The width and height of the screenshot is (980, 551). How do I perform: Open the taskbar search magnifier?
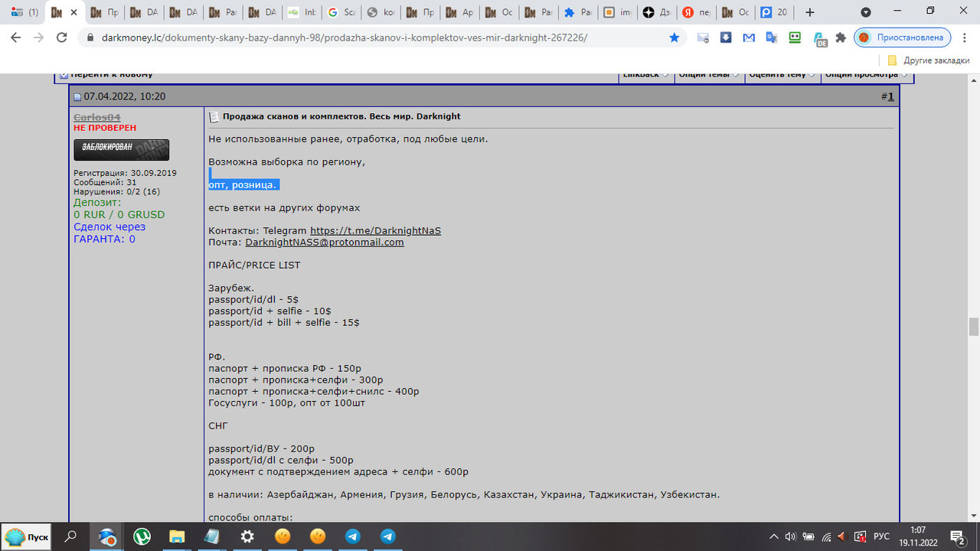[70, 536]
